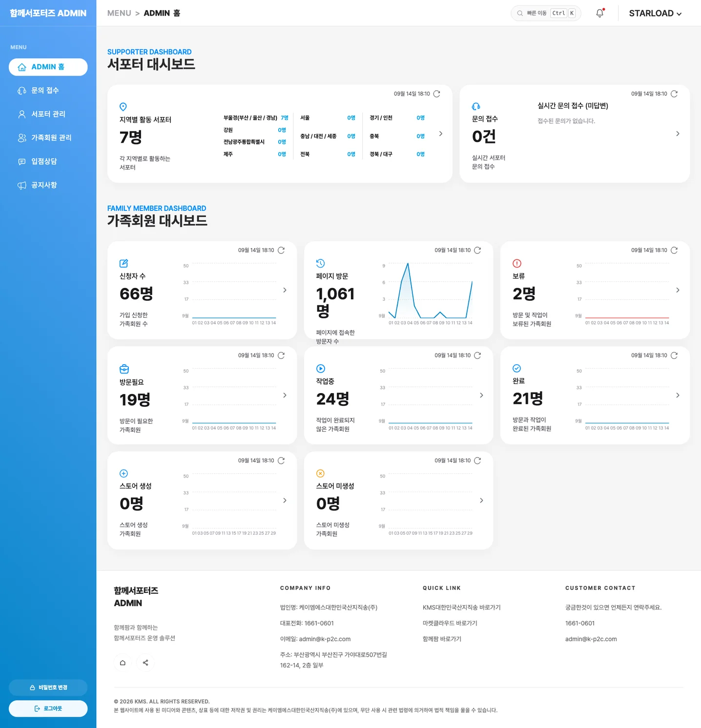Refresh the 문의 접수 card
The height and width of the screenshot is (728, 701).
(x=674, y=94)
